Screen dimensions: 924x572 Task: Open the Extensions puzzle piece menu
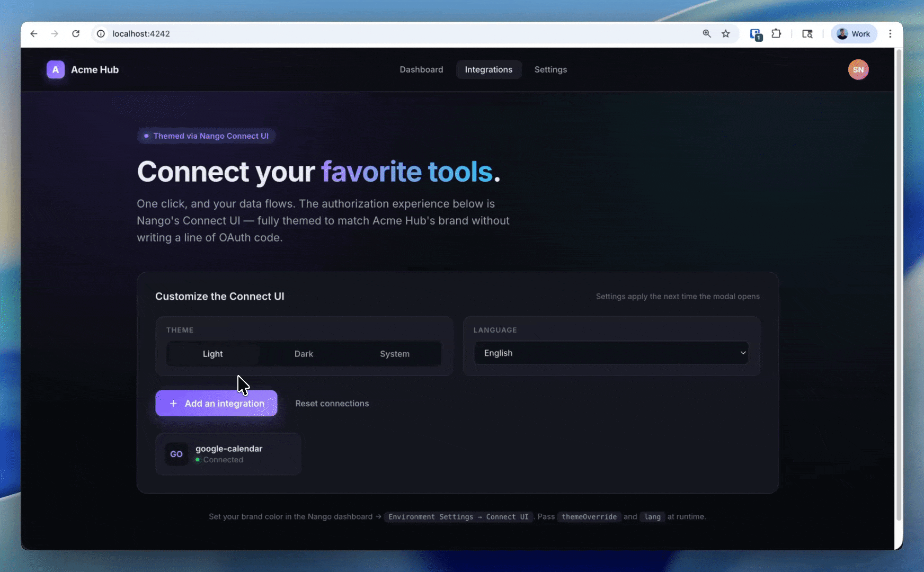776,34
